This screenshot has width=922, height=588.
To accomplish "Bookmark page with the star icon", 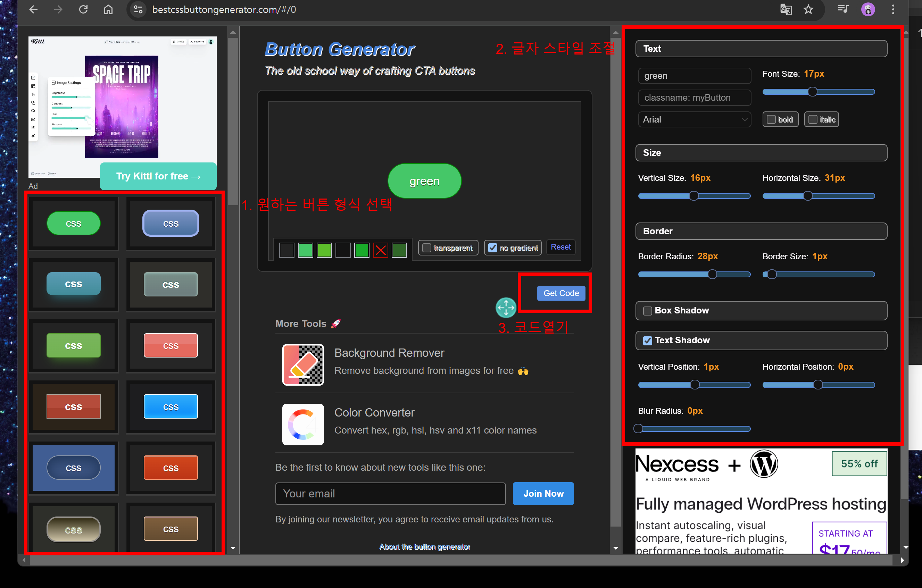I will [x=808, y=10].
